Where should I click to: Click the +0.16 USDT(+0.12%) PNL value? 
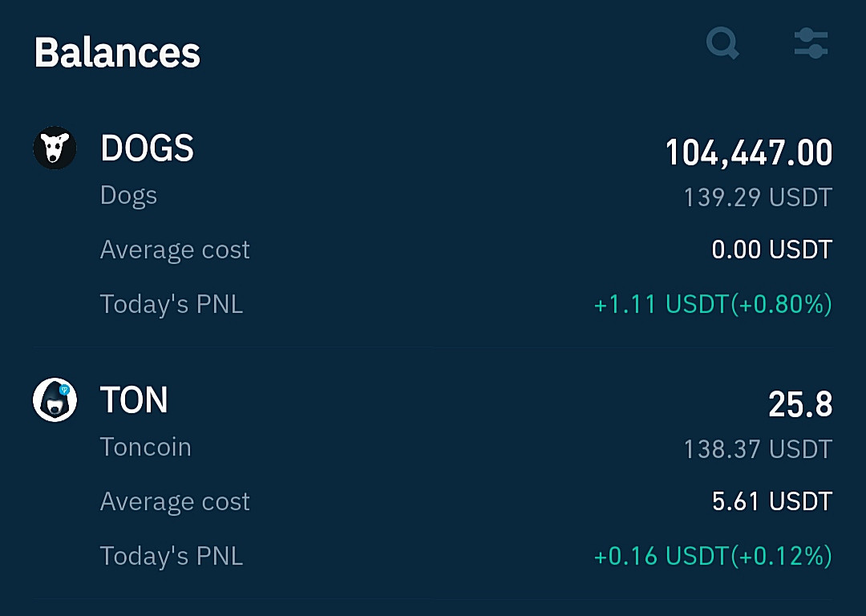(713, 557)
